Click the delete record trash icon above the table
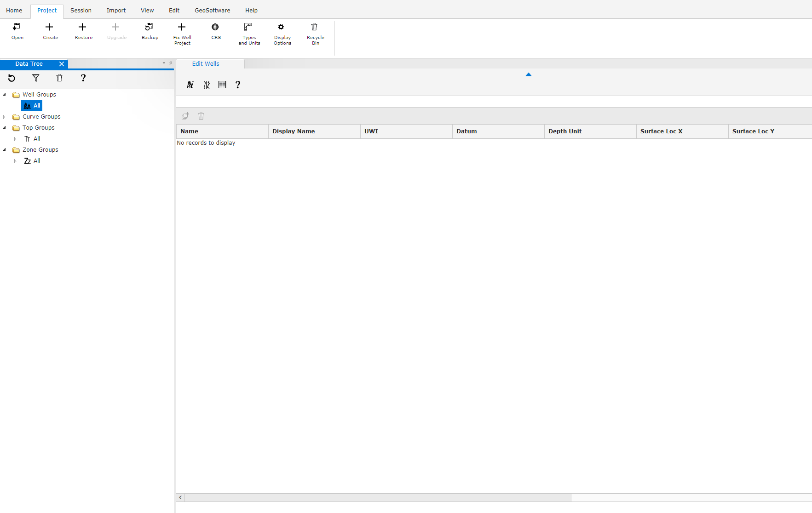Viewport: 812px width, 513px height. (201, 116)
